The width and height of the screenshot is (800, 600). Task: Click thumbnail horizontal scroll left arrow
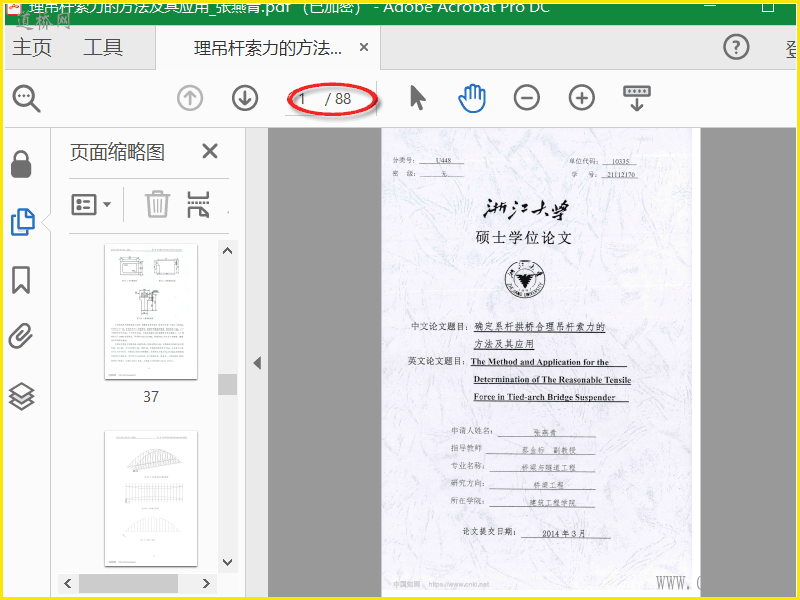coord(68,583)
